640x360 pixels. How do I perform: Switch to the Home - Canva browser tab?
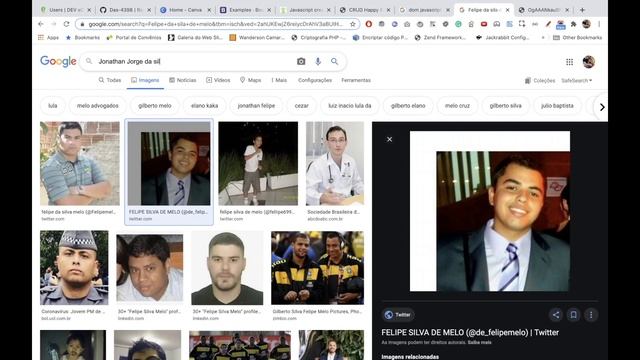pyautogui.click(x=186, y=10)
